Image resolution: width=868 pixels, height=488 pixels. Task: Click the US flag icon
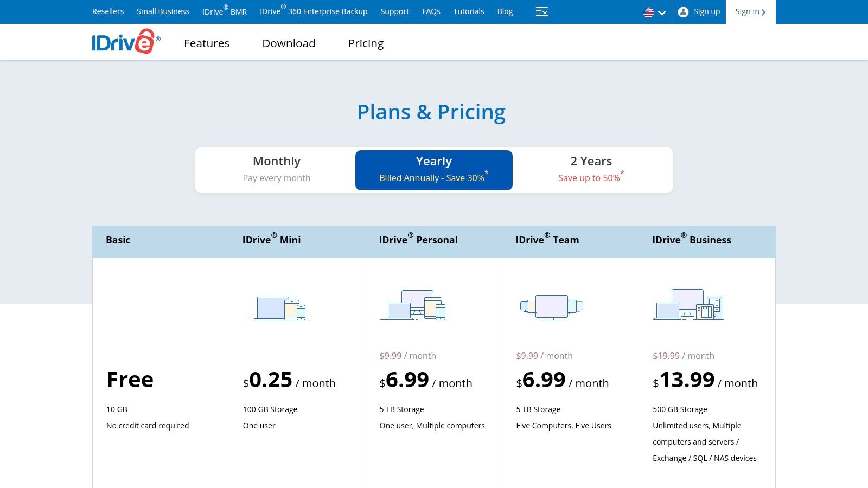[648, 12]
